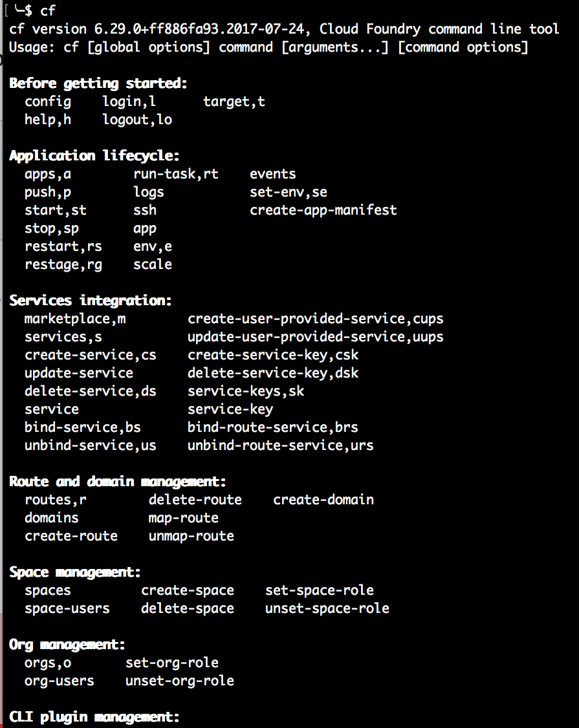Click the 'run-task,rt' command text
The width and height of the screenshot is (579, 728).
[x=176, y=174]
